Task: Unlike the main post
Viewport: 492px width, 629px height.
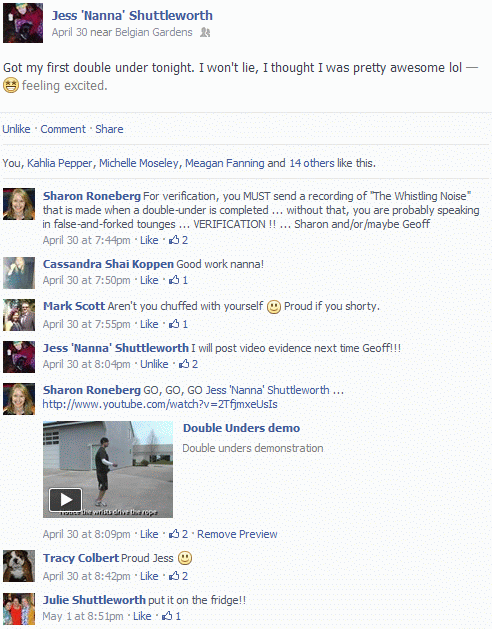Action: coord(16,129)
